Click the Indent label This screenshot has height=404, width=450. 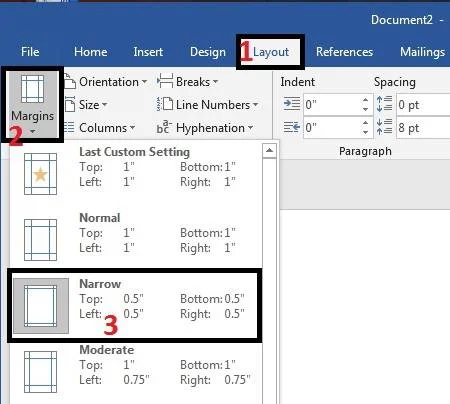[x=297, y=82]
